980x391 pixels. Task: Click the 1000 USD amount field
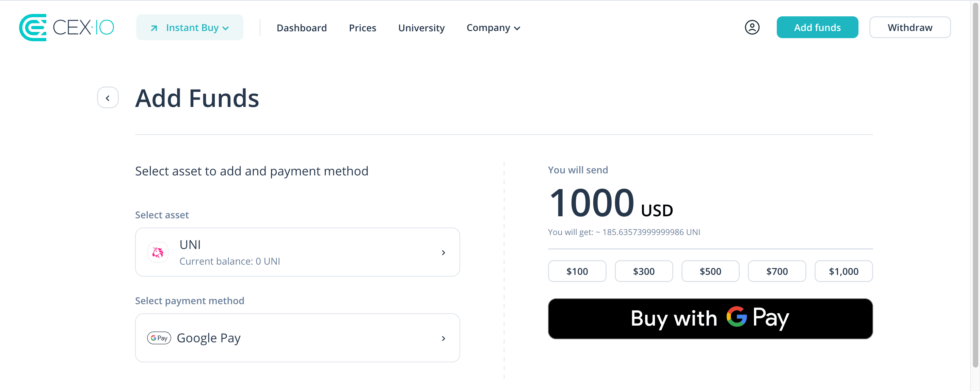pos(611,203)
